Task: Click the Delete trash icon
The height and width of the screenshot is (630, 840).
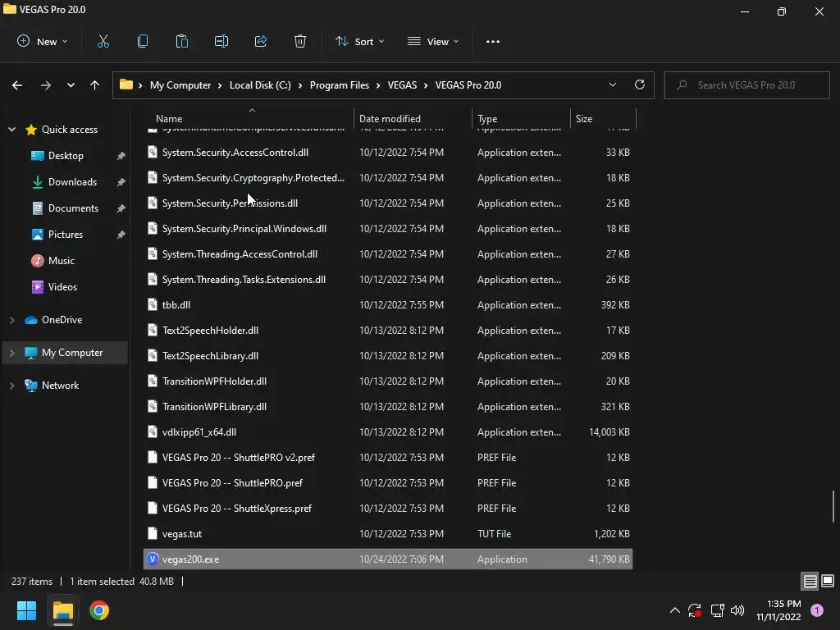Action: [300, 41]
